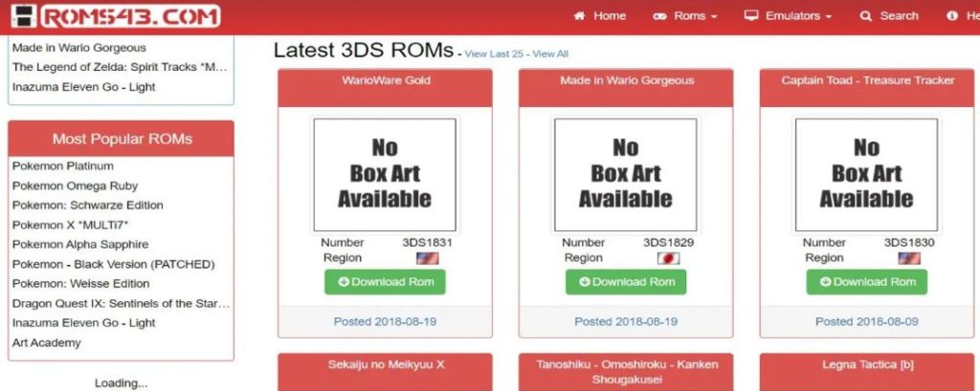Click the WarioWare Gold box art placeholder
This screenshot has height=391, width=980.
(385, 175)
